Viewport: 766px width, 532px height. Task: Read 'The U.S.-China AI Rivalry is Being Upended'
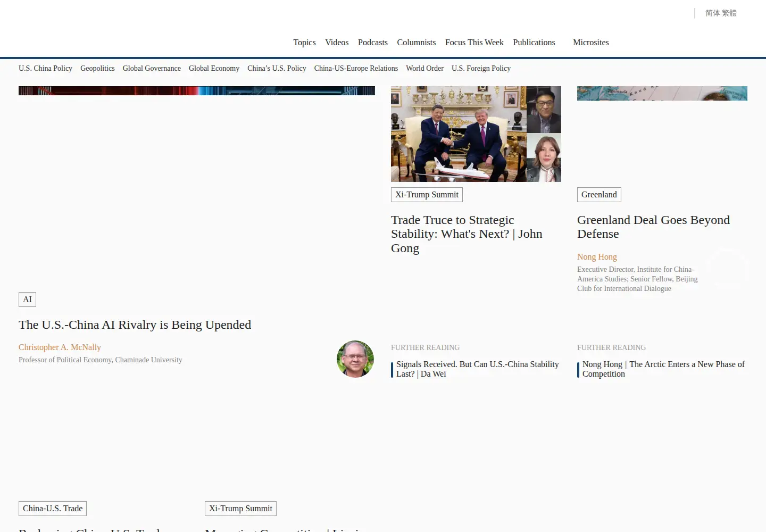click(x=135, y=325)
